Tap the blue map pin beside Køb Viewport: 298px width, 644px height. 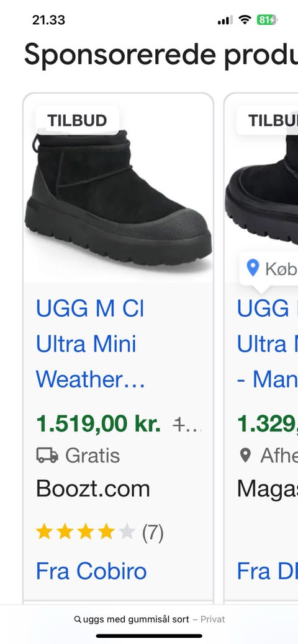tap(253, 268)
